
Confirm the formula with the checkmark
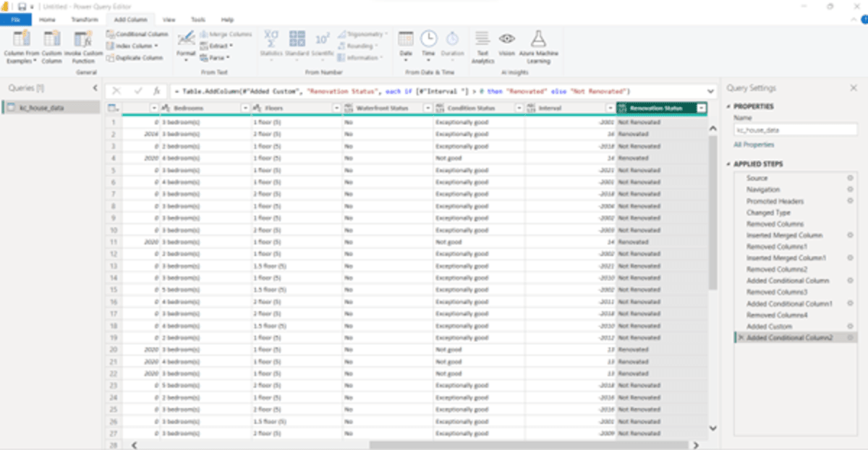click(x=137, y=91)
